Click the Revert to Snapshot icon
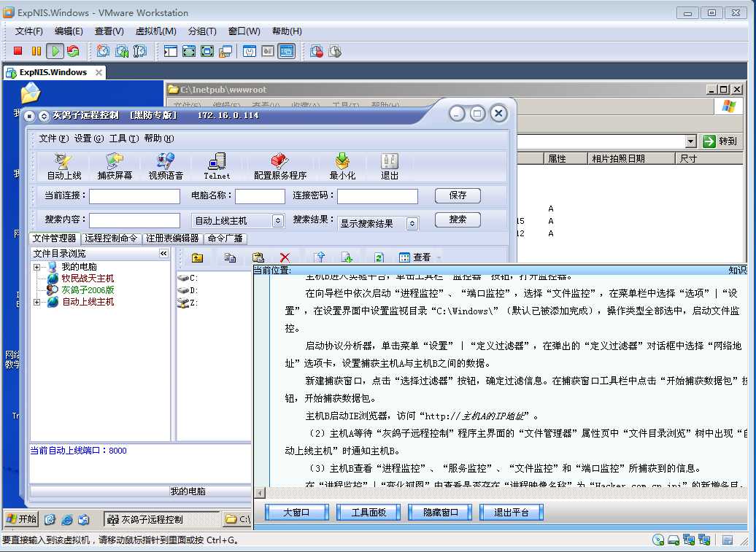Screen dimensions: 756x552 click(x=121, y=50)
